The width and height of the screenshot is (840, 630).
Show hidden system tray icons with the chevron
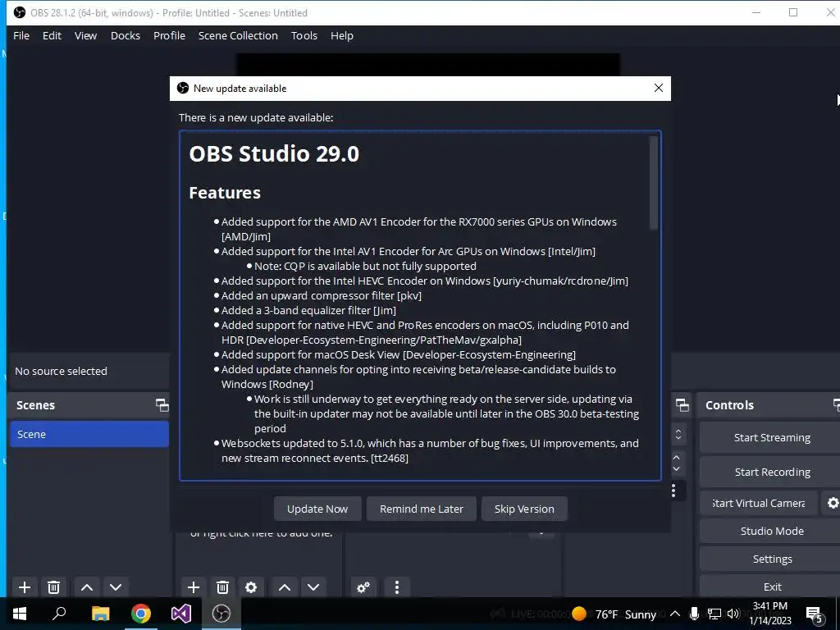click(x=675, y=614)
